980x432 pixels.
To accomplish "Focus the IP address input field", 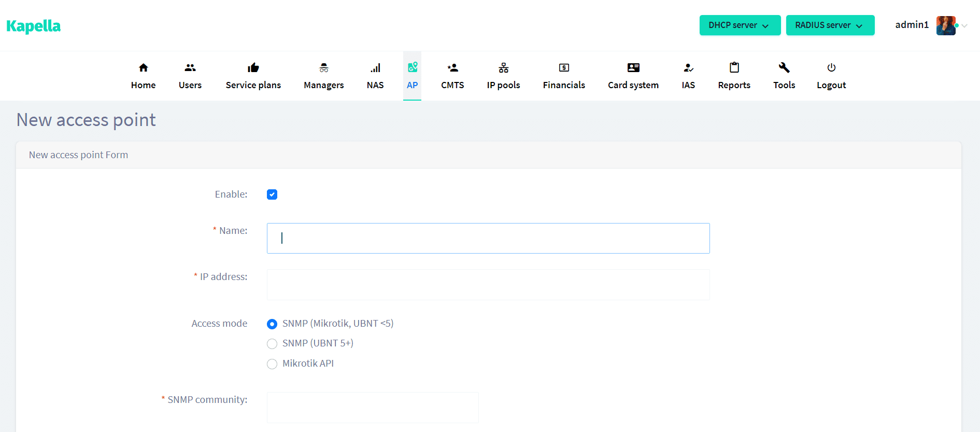I will pos(488,285).
